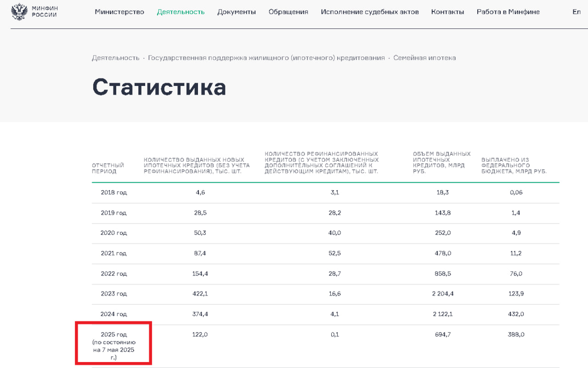Select the Количество выданных новых ипотечных кредитов header

pos(196,166)
